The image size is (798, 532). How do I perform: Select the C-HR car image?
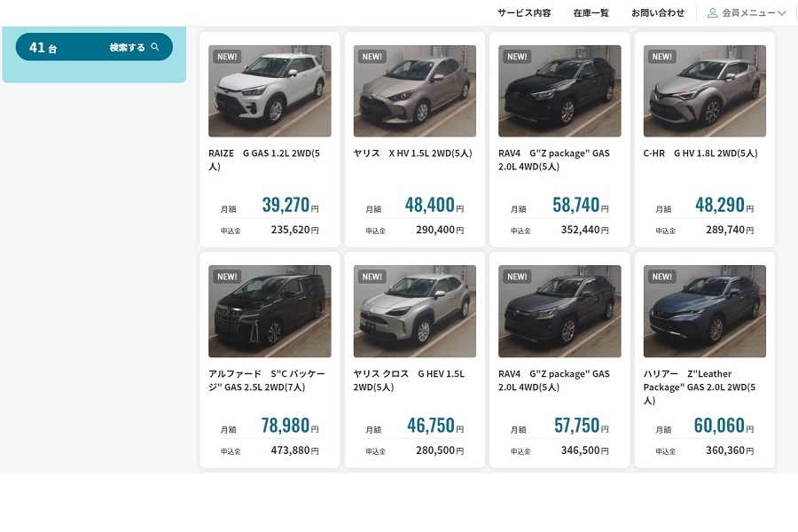[704, 90]
